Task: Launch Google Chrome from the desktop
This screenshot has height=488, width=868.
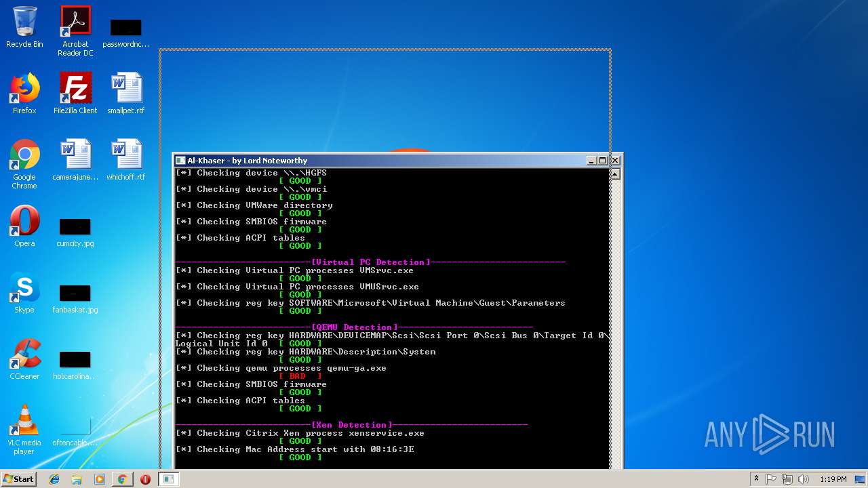Action: 24,164
